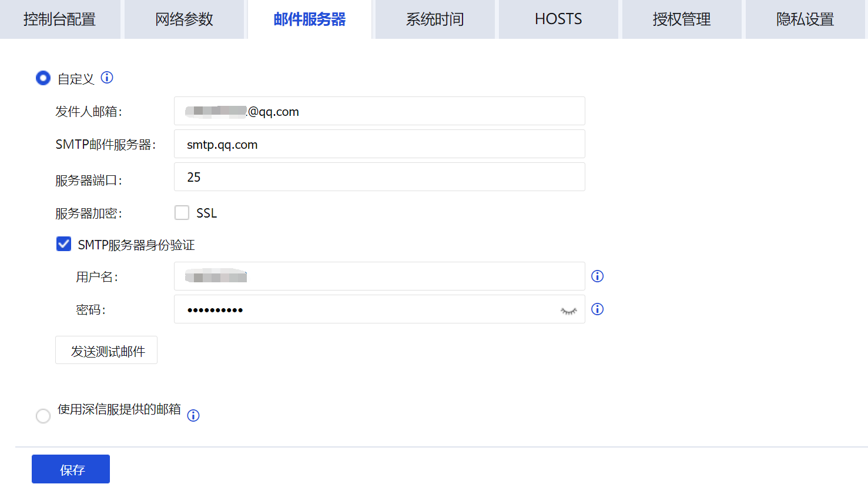Screen dimensions: 868x504
Task: Click the info icon next to 用户名 field
Action: (x=598, y=276)
